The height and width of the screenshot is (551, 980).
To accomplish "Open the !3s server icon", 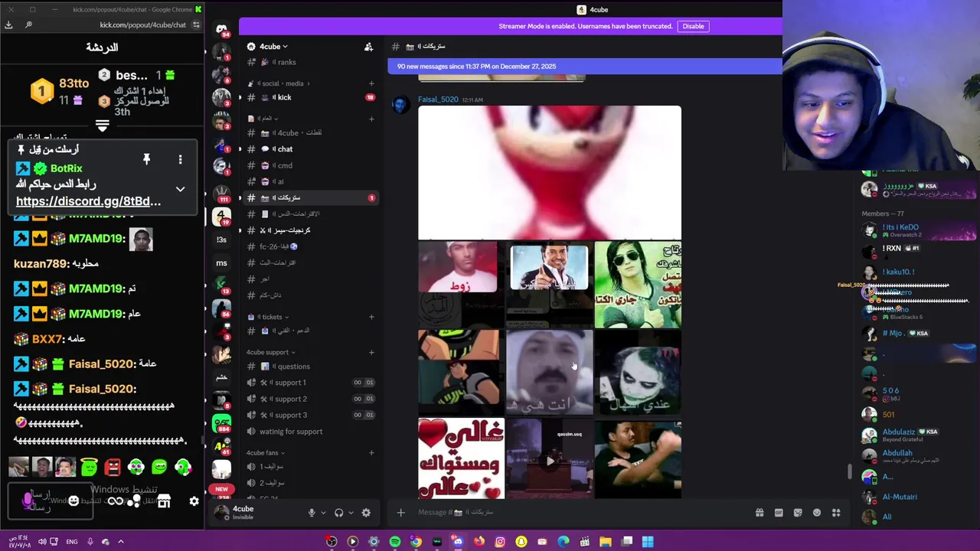I will 221,240.
